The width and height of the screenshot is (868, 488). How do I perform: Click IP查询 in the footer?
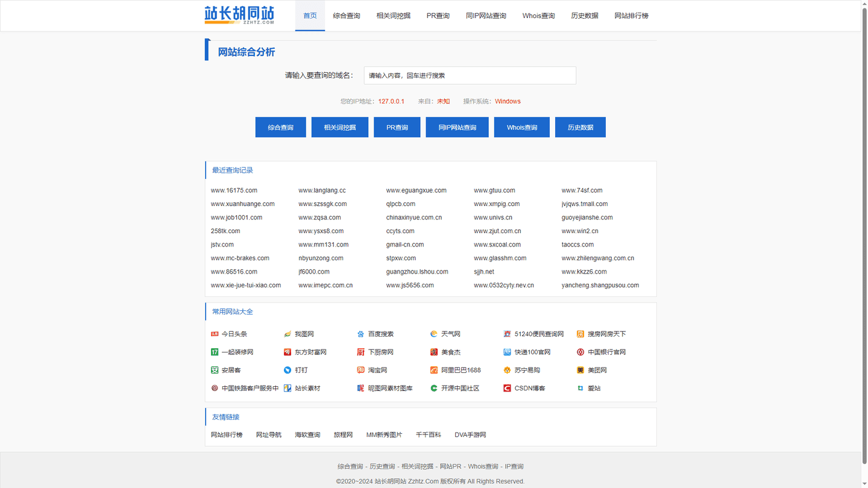(514, 466)
